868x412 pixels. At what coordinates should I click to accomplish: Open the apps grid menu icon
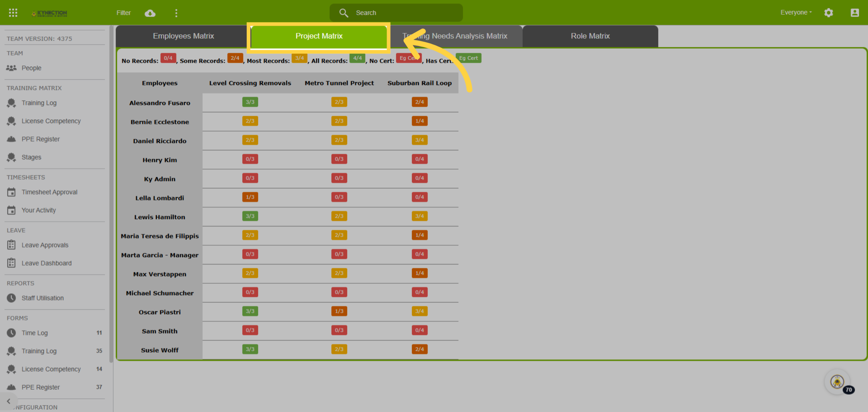pyautogui.click(x=13, y=13)
